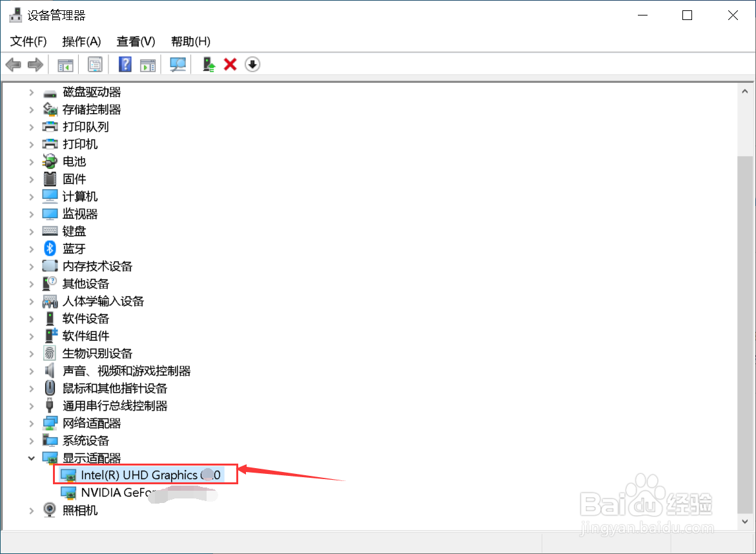
Task: Expand the 软件设备 node
Action: coord(32,318)
